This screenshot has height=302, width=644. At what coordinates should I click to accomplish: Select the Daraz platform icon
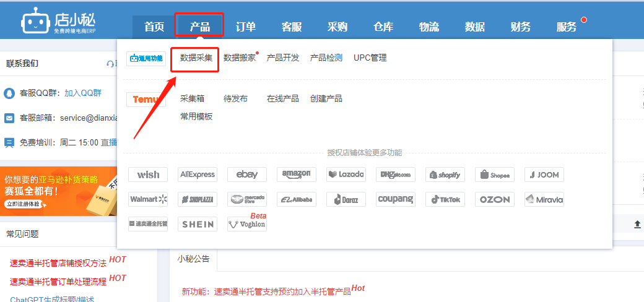(x=346, y=199)
